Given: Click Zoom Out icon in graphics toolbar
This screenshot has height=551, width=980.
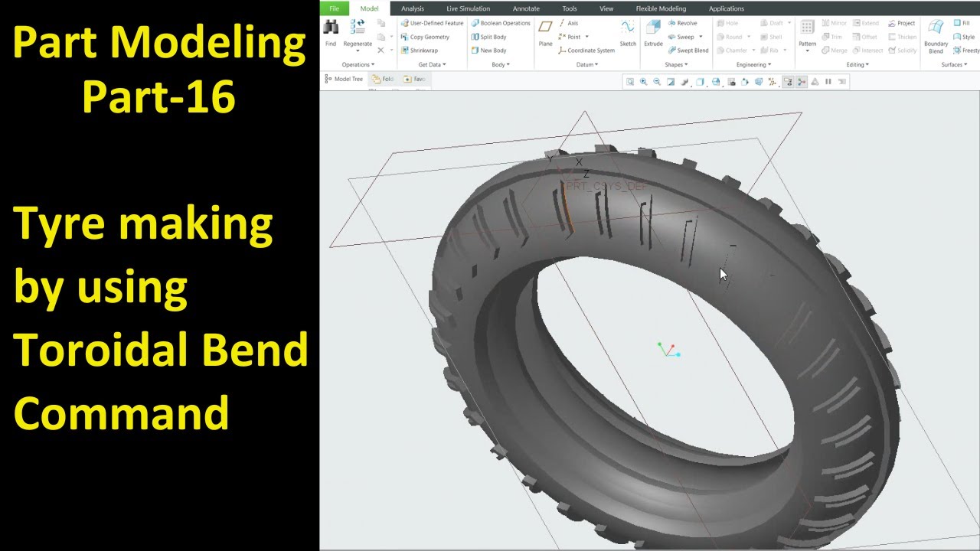Looking at the screenshot, I should pyautogui.click(x=657, y=82).
